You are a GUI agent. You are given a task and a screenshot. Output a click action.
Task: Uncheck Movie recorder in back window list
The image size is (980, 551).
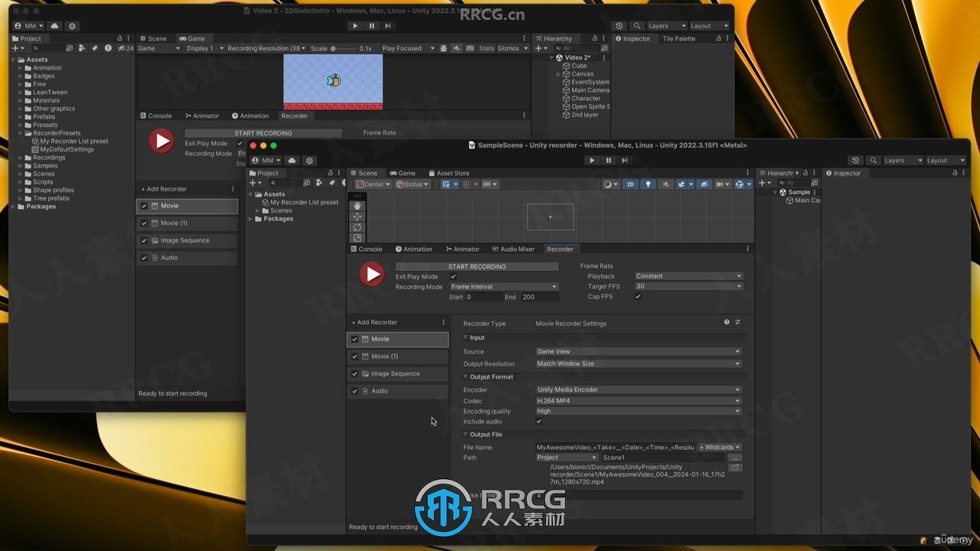[x=144, y=206]
